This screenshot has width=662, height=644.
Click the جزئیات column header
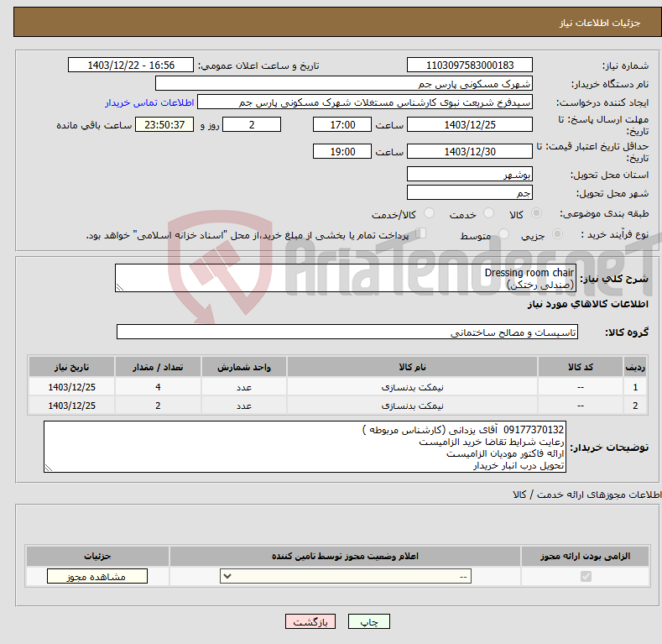pyautogui.click(x=97, y=556)
